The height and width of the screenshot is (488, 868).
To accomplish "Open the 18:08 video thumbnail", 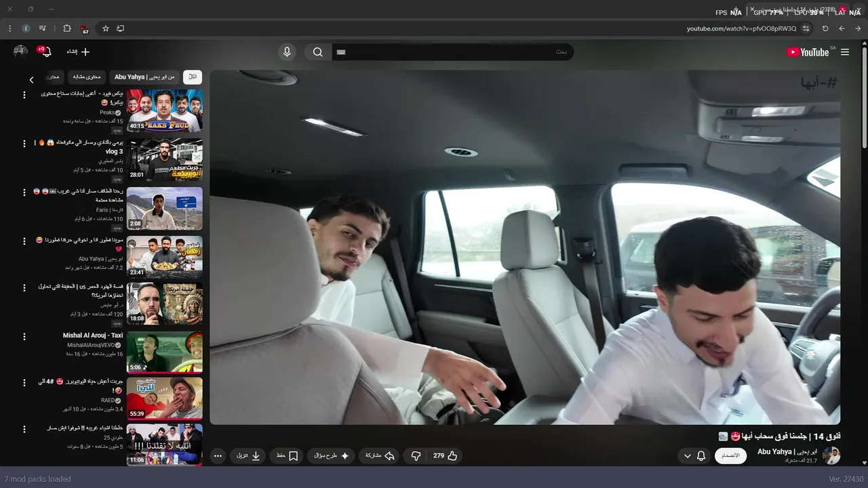I will point(165,304).
